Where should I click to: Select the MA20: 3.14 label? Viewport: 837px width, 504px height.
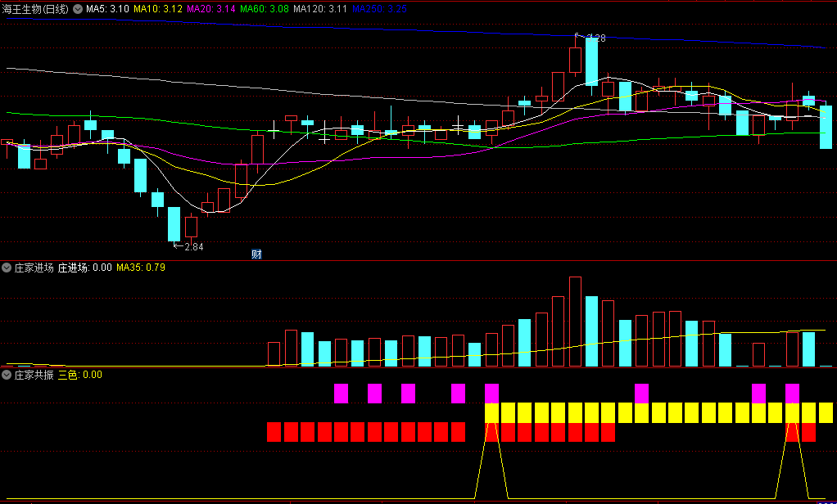click(211, 9)
